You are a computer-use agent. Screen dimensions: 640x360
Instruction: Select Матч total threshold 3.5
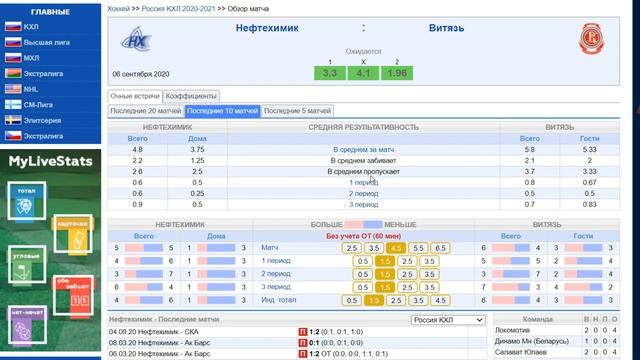pos(374,248)
